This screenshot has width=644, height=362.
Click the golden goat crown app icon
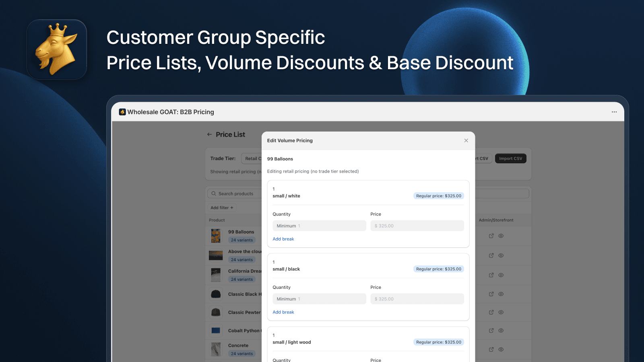(x=57, y=49)
